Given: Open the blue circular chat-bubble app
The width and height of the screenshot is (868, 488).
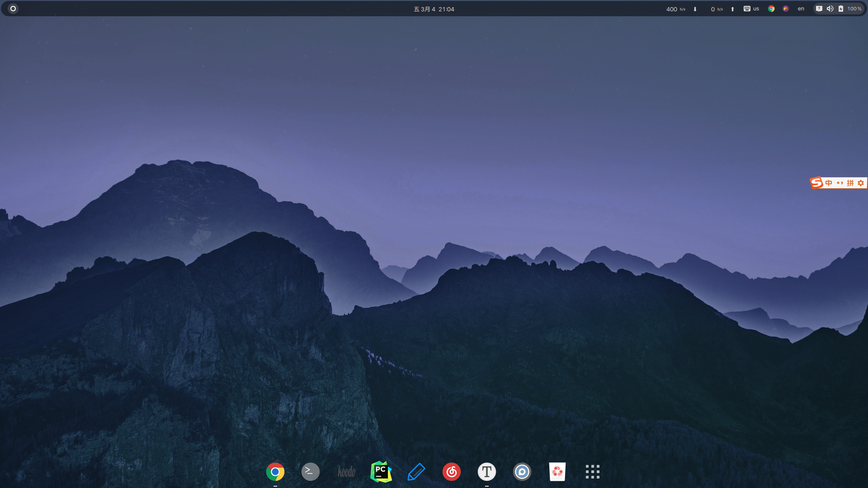Looking at the screenshot, I should click(x=522, y=472).
